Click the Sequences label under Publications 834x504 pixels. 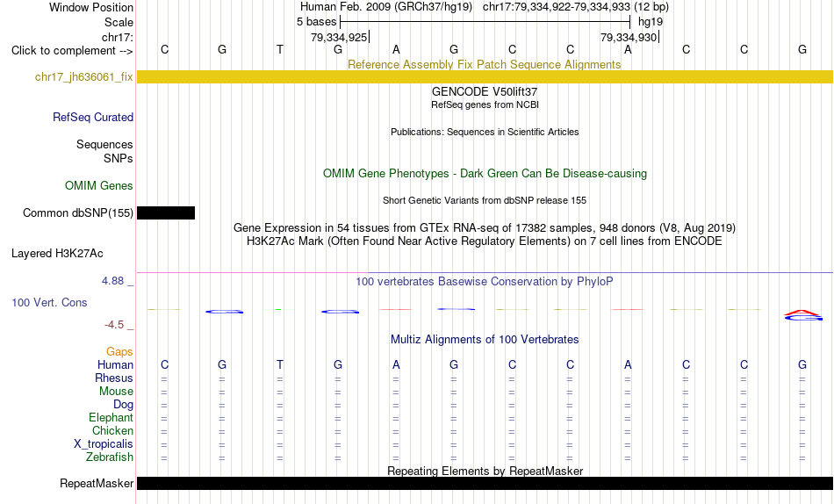[x=104, y=145]
